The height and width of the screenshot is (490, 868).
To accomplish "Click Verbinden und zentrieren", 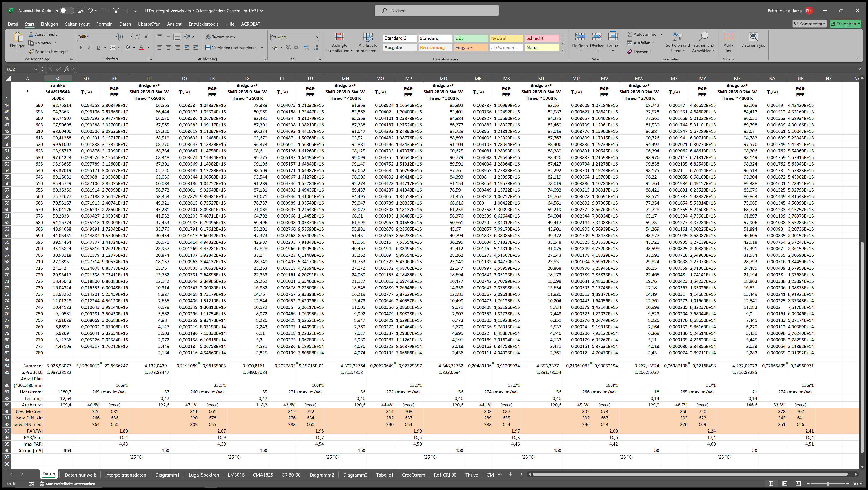I will [231, 48].
